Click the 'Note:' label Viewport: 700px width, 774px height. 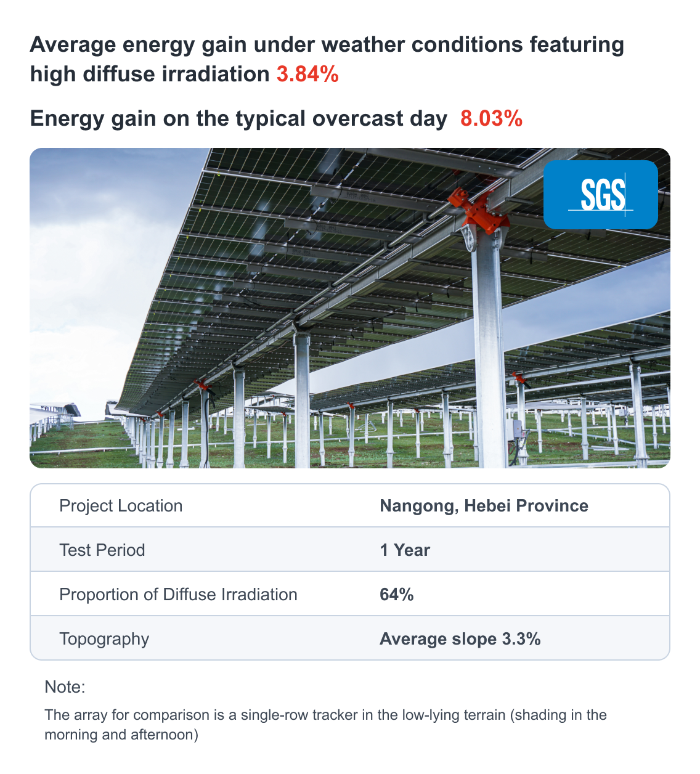click(x=65, y=687)
